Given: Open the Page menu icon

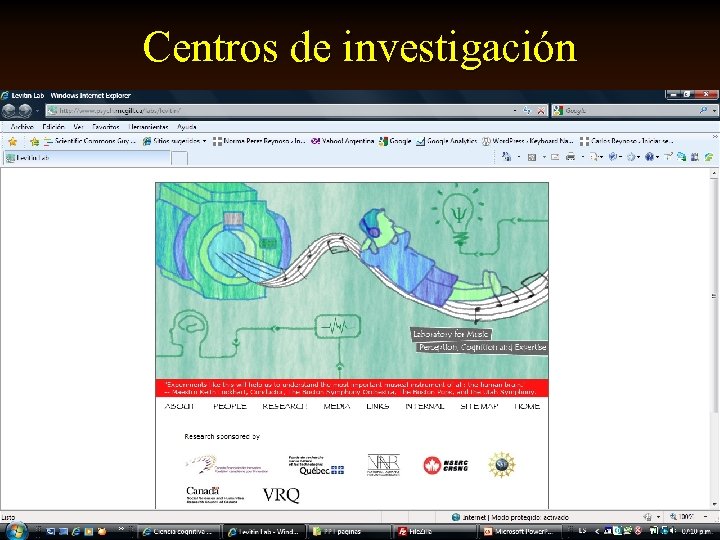Looking at the screenshot, I should 596,157.
